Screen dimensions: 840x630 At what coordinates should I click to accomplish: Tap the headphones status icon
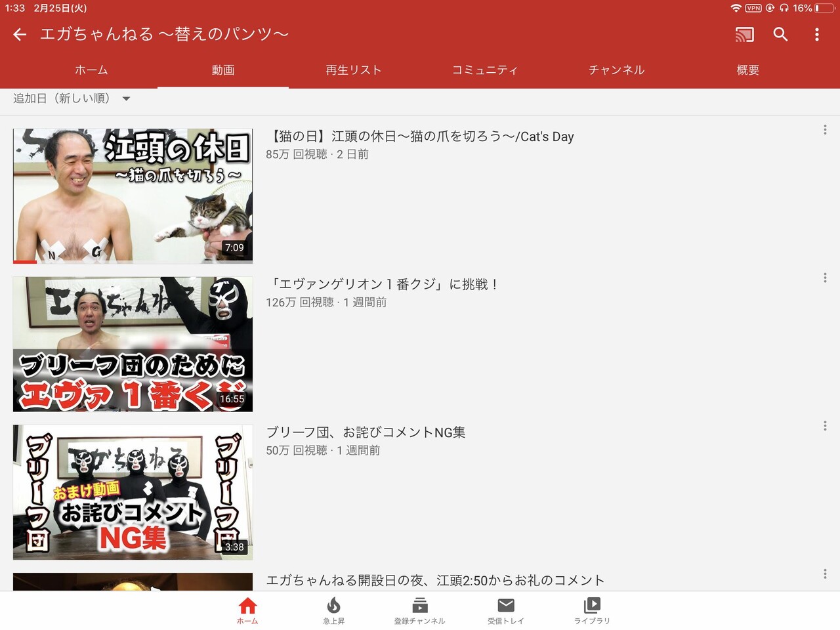pyautogui.click(x=784, y=8)
